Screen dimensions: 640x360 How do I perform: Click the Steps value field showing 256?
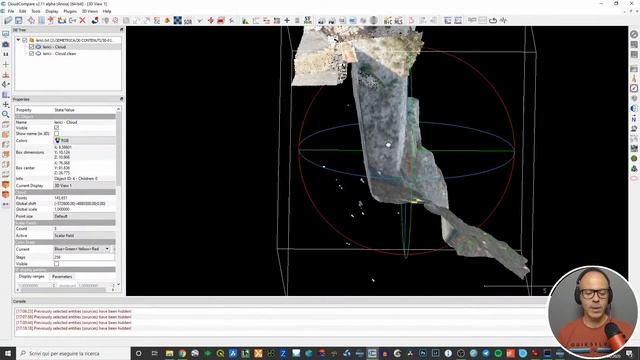(84, 257)
